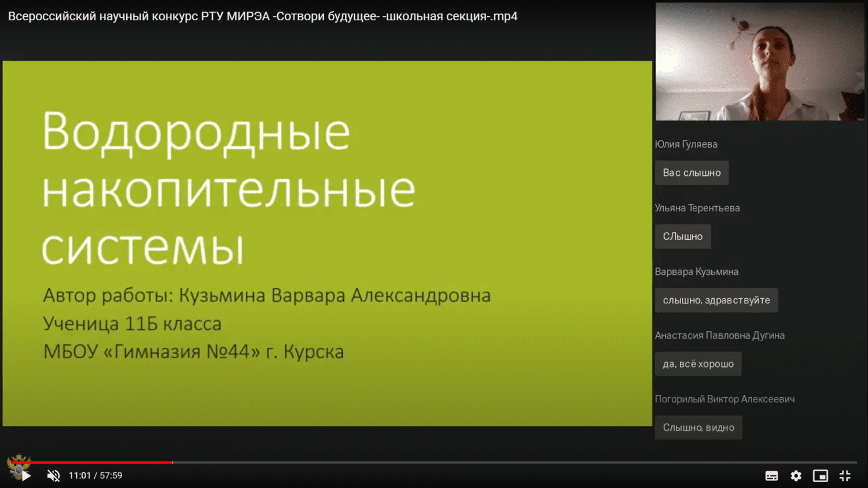
Task: Click the name Погорилый Виктор Алексеевич
Action: click(x=724, y=399)
